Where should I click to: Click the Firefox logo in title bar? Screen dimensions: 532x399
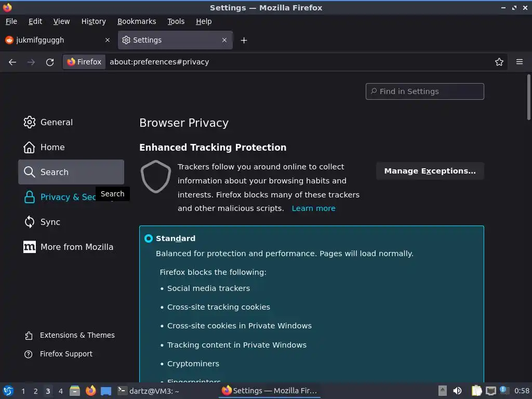[x=7, y=7]
